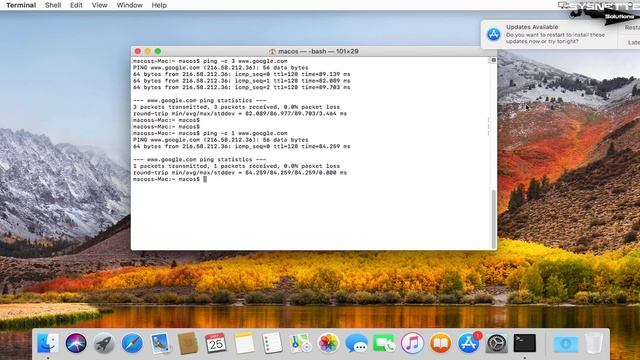Open App Store with update badge
640x360 pixels.
point(469,343)
